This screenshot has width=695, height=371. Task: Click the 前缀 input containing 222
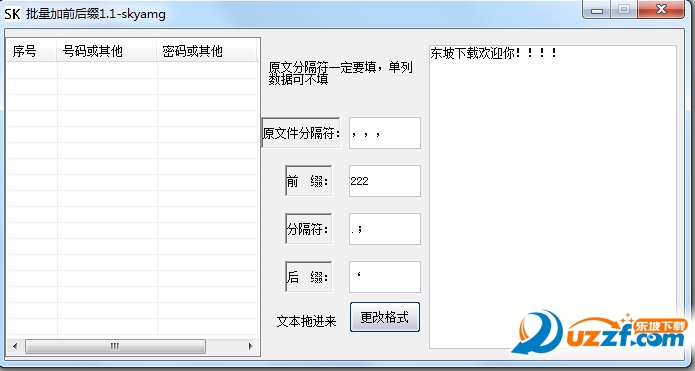pos(385,181)
